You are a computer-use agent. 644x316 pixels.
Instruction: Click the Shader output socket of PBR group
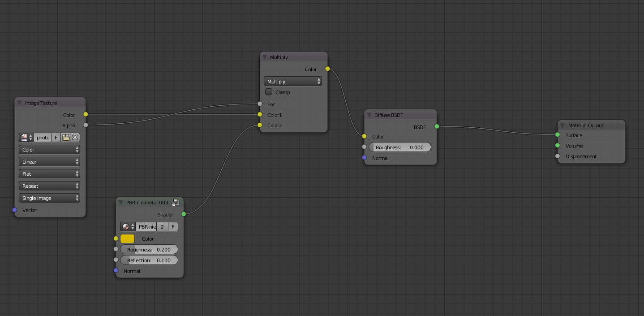tap(184, 214)
